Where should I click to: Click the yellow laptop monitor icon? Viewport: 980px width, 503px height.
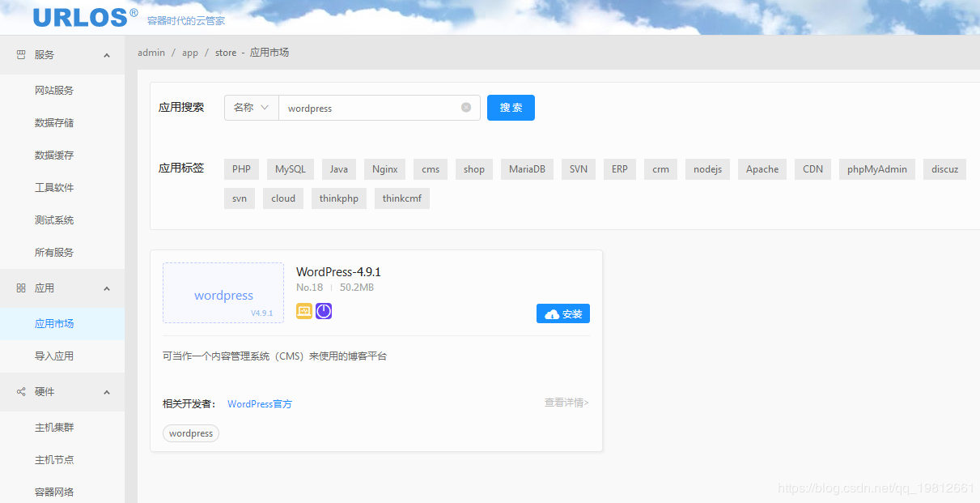point(303,310)
